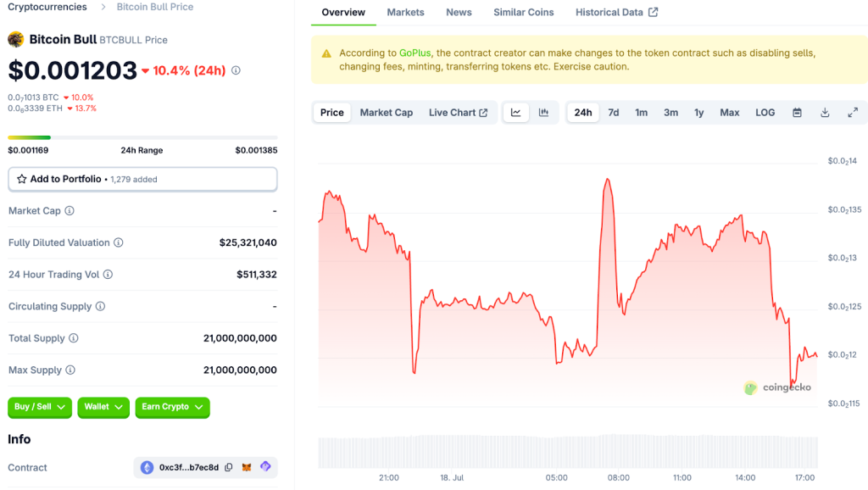868x490 pixels.
Task: Show Total Supply info icon
Action: tap(74, 337)
